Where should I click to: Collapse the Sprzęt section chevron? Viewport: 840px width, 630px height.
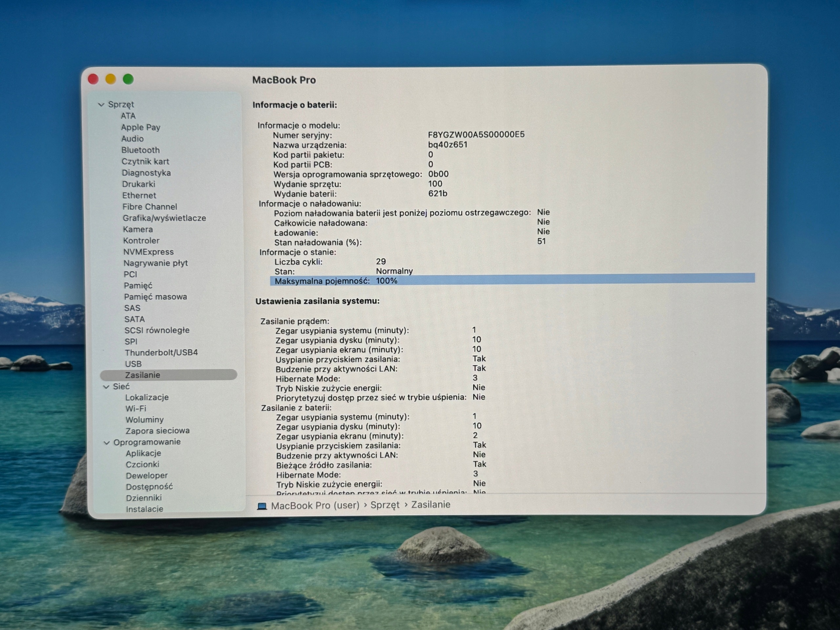click(101, 105)
